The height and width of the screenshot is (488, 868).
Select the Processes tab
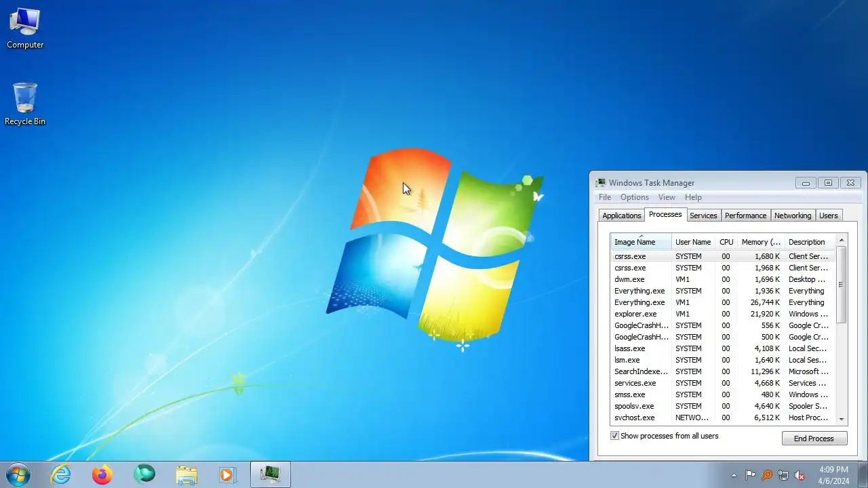[x=665, y=214]
